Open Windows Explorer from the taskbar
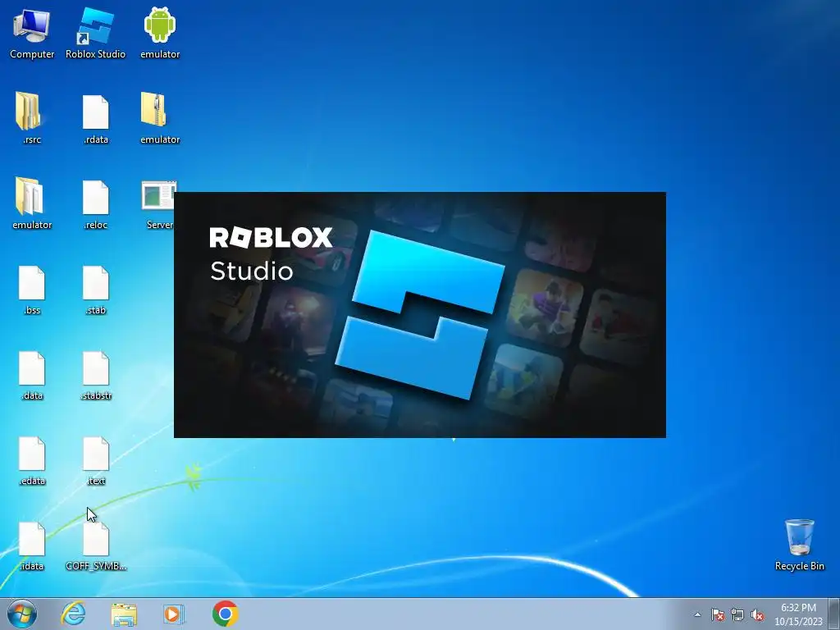Viewport: 840px width, 630px height. click(x=124, y=614)
